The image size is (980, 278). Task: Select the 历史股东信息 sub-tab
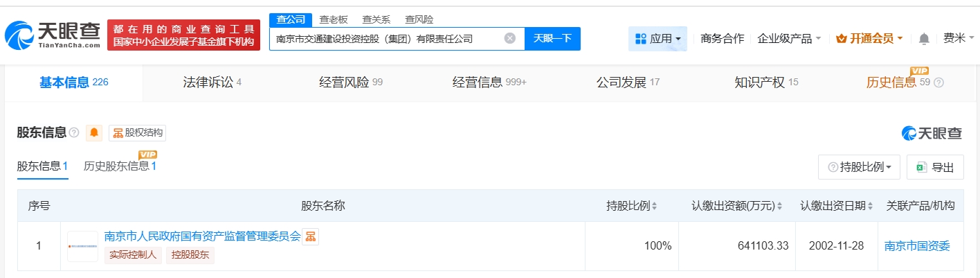[x=120, y=166]
